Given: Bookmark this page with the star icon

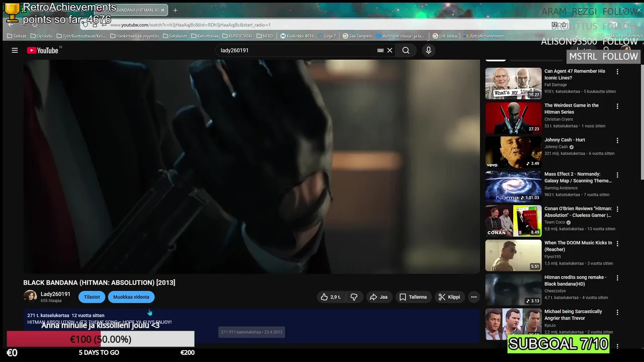Looking at the screenshot, I should click(x=564, y=25).
